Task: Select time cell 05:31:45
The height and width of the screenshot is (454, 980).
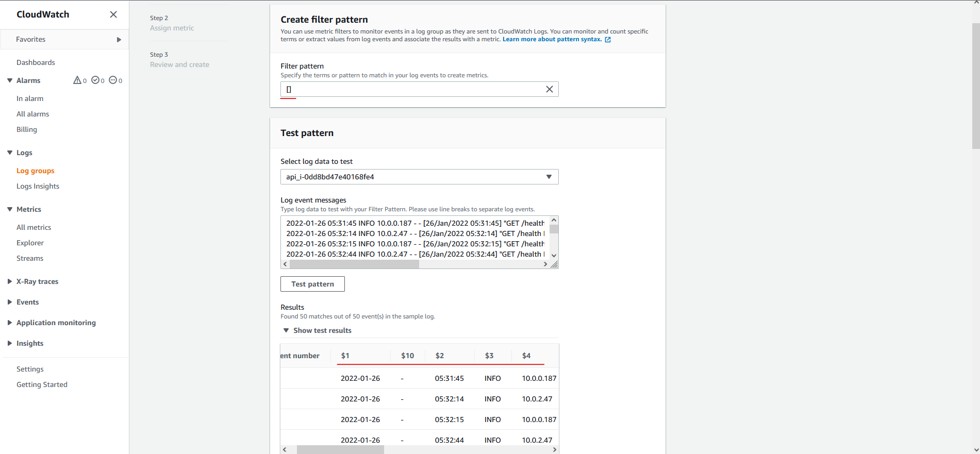Action: tap(449, 378)
